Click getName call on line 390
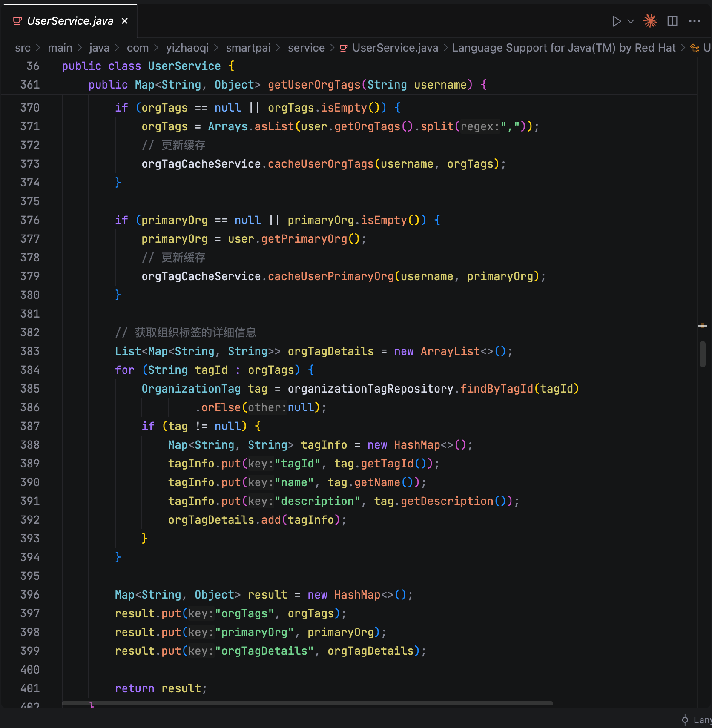The image size is (712, 728). (x=377, y=482)
